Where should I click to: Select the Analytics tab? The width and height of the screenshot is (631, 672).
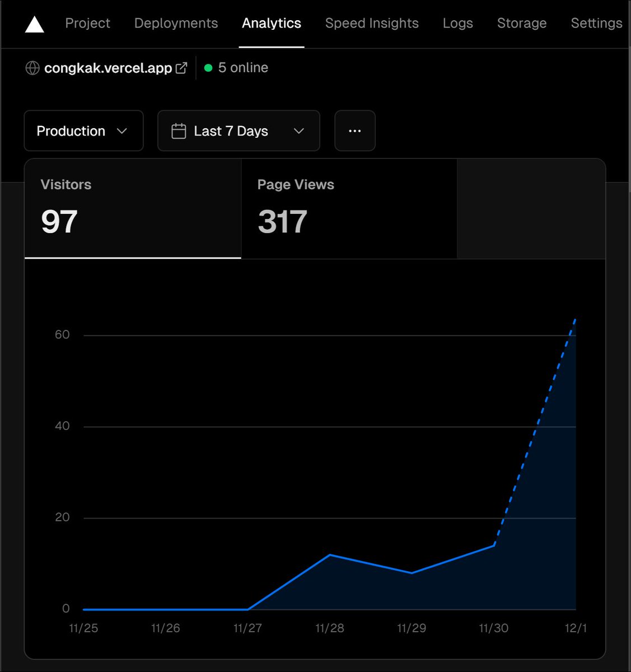[x=272, y=23]
